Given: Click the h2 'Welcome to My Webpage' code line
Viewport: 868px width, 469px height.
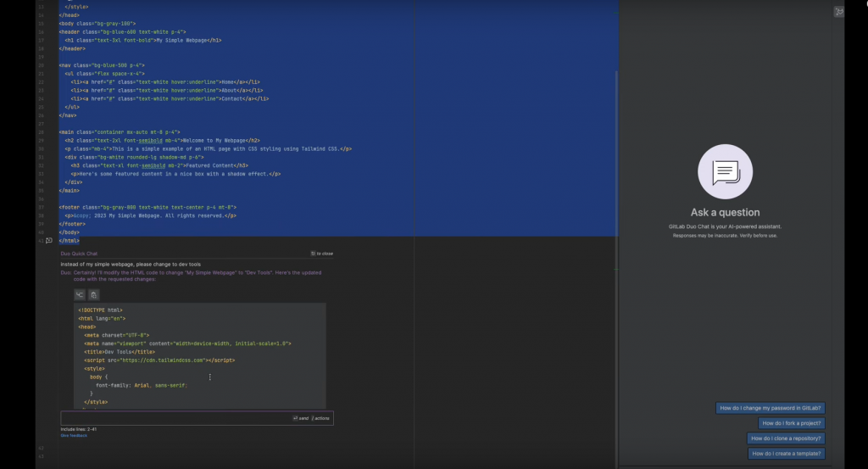Looking at the screenshot, I should click(162, 141).
